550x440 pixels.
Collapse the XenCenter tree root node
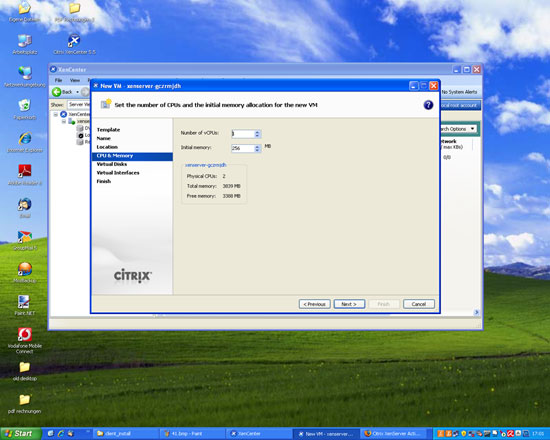click(x=55, y=114)
